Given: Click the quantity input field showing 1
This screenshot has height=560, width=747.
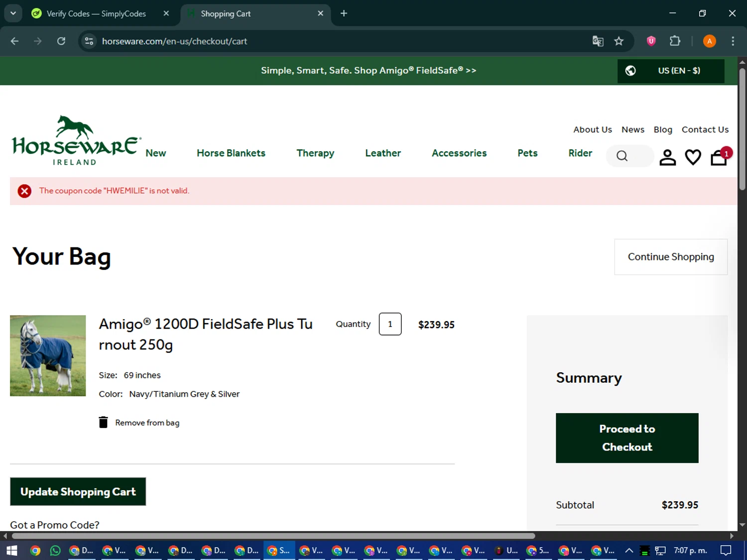Looking at the screenshot, I should tap(390, 324).
